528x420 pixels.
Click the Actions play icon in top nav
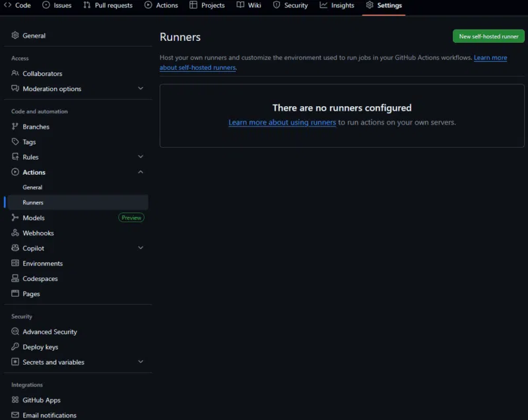click(148, 5)
